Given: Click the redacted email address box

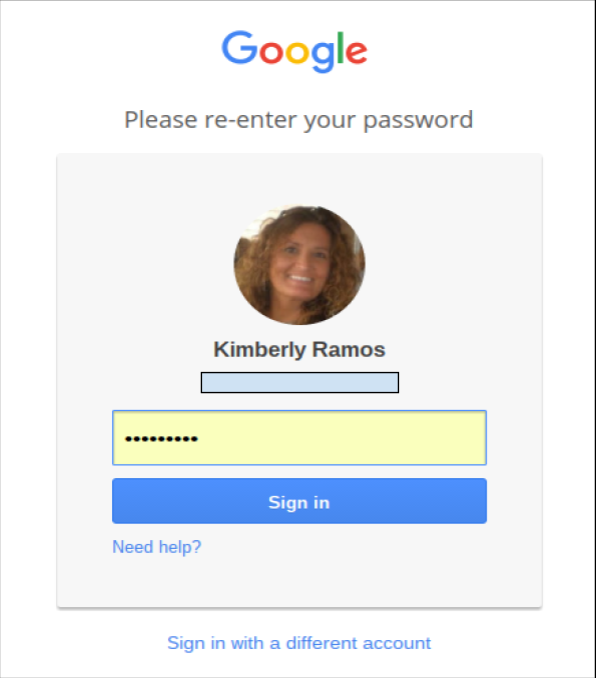Looking at the screenshot, I should pos(300,383).
